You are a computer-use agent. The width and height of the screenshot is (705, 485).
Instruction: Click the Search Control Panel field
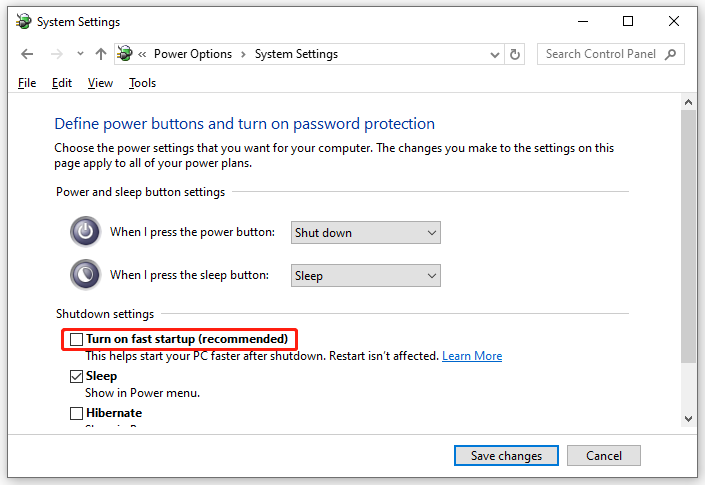point(602,54)
